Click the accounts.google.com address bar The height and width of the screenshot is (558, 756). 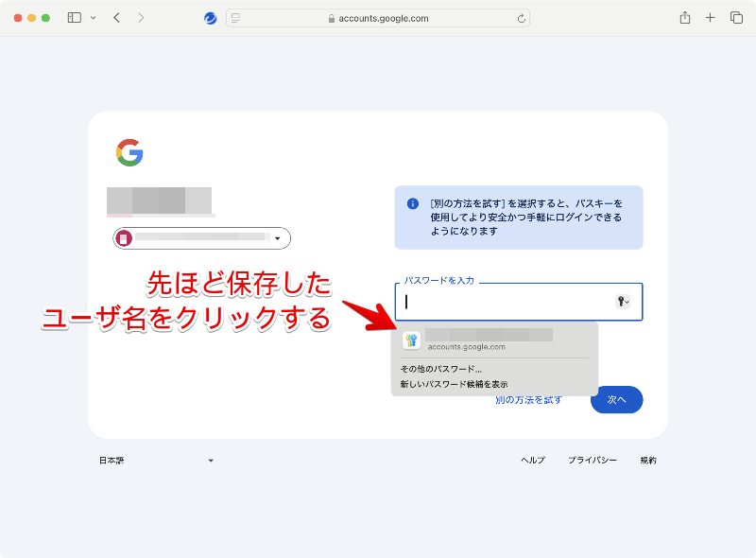tap(378, 18)
